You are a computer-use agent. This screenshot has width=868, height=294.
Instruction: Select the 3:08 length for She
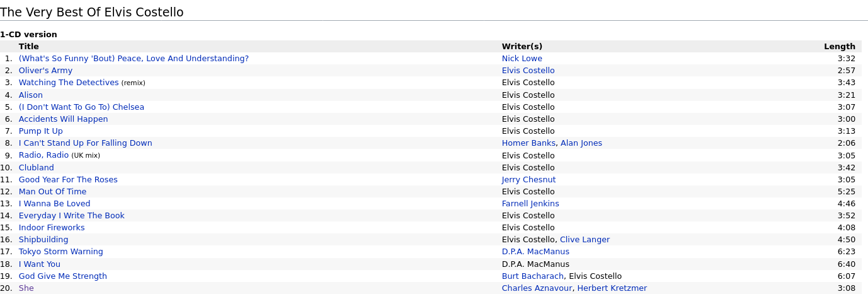click(x=847, y=288)
